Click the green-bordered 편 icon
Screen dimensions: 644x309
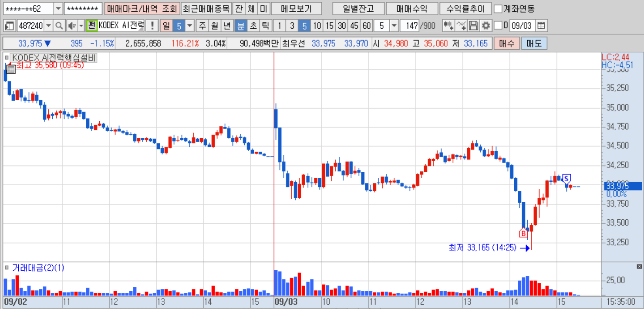click(x=91, y=26)
